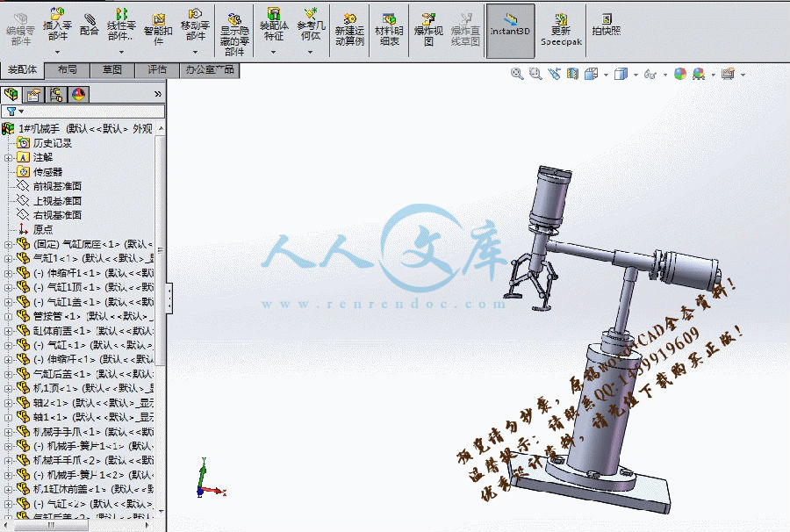Viewport: 790px width, 532px height.
Task: Select the (-) 气缸1顶<1> component
Action: pos(93,287)
